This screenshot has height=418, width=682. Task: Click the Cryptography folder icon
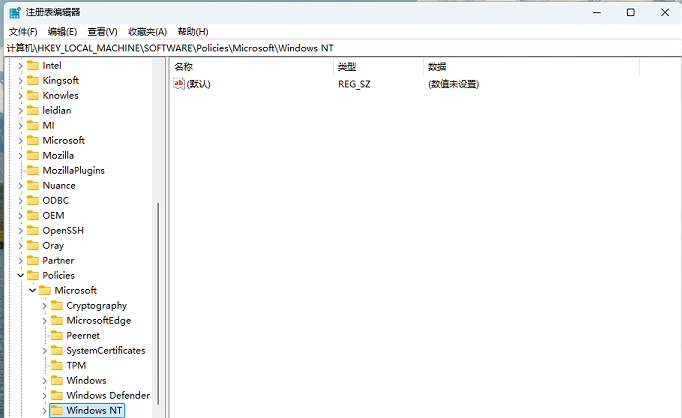(x=57, y=305)
